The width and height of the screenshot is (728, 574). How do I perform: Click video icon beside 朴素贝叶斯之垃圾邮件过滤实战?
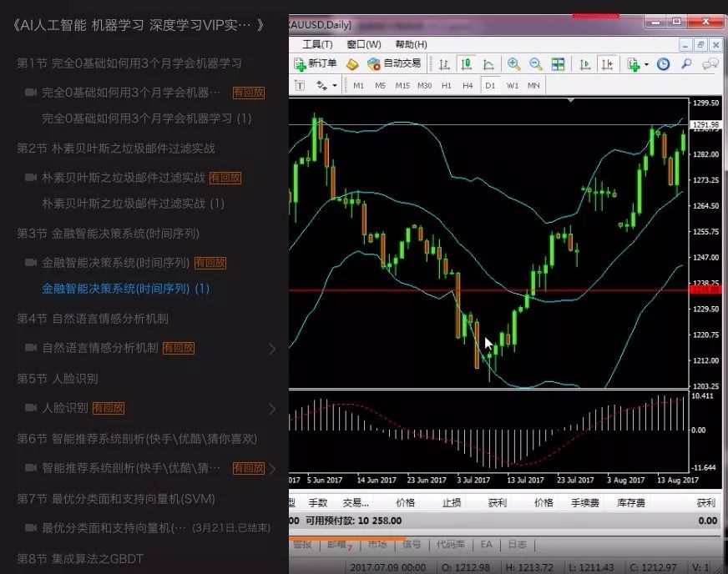[x=31, y=177]
